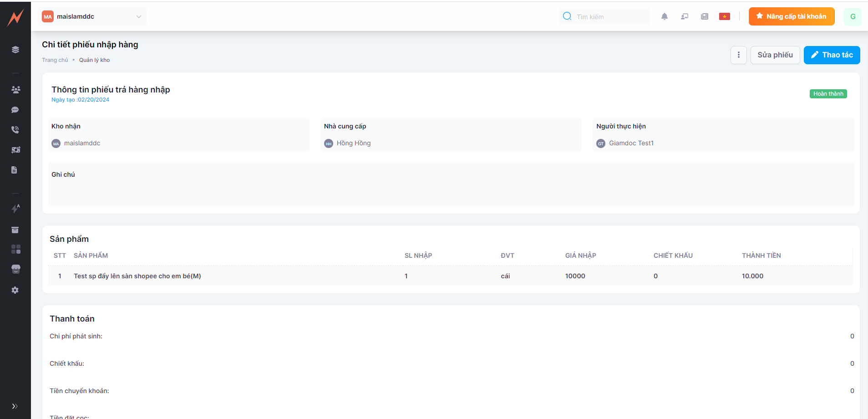Open the archive box icon in sidebar
This screenshot has width=868, height=419.
click(x=15, y=230)
